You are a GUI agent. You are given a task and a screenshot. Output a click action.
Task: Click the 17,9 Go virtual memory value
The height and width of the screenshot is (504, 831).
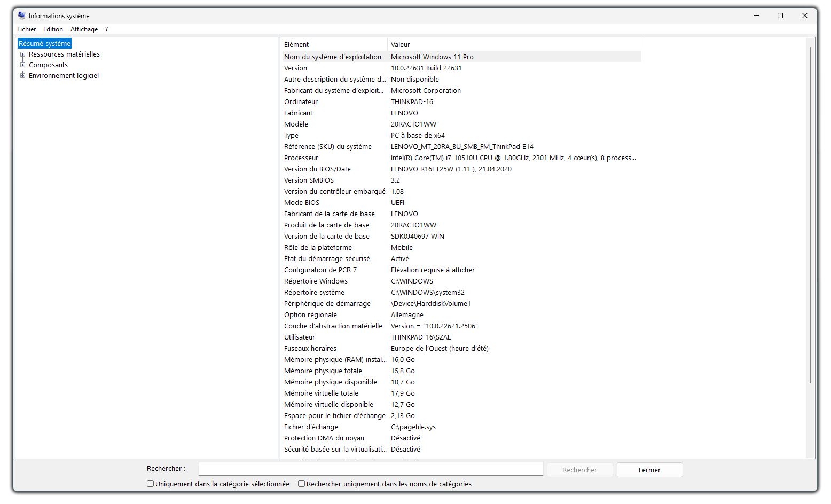tap(403, 393)
